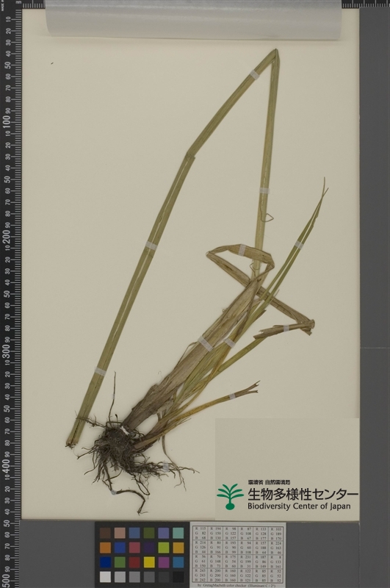The image size is (390, 588).
Task: Click the red swatch in the third row
Action: click(x=134, y=562)
